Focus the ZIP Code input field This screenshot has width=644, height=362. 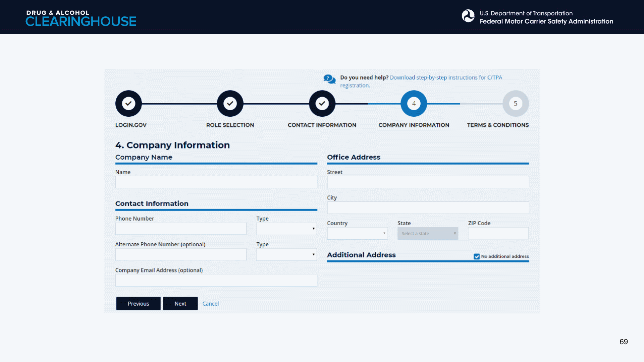click(498, 233)
